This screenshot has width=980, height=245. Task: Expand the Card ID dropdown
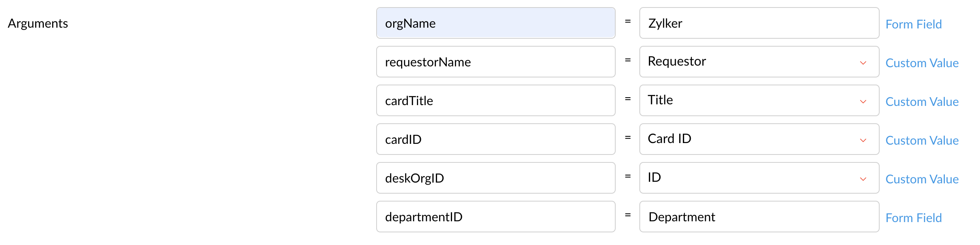tap(751, 139)
